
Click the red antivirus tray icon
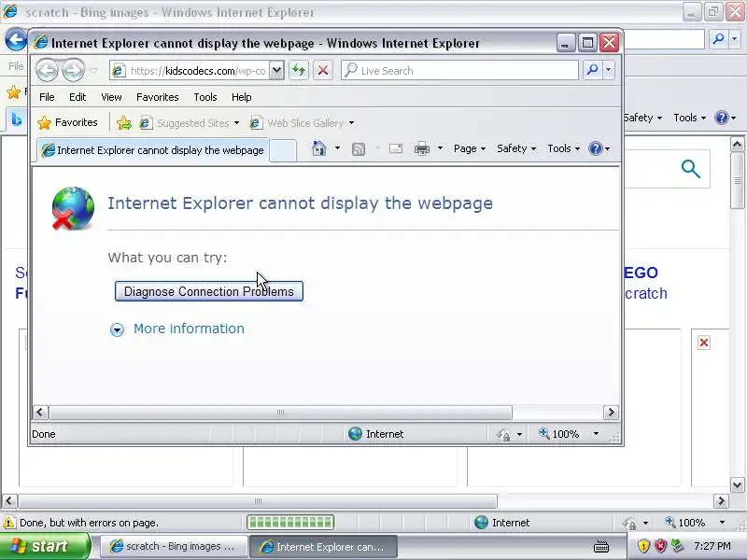coord(660,546)
